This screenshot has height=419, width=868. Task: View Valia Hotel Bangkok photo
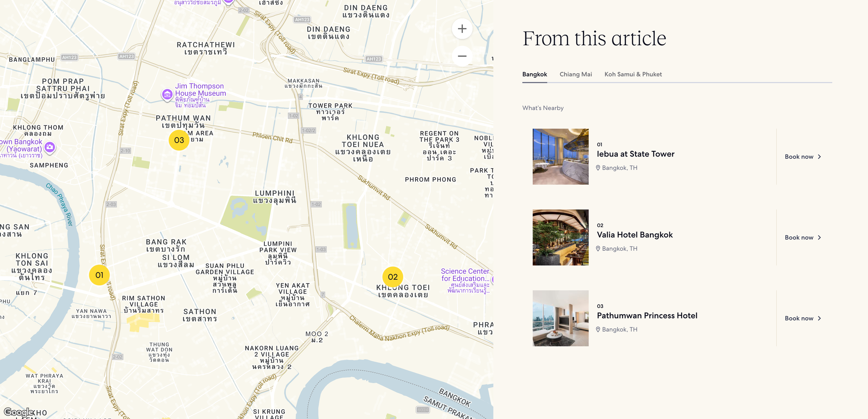tap(560, 237)
